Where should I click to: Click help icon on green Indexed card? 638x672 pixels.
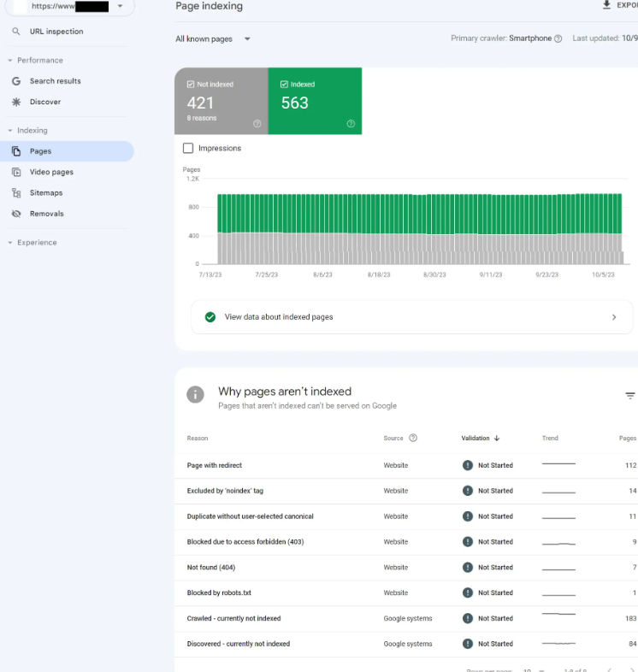point(351,124)
